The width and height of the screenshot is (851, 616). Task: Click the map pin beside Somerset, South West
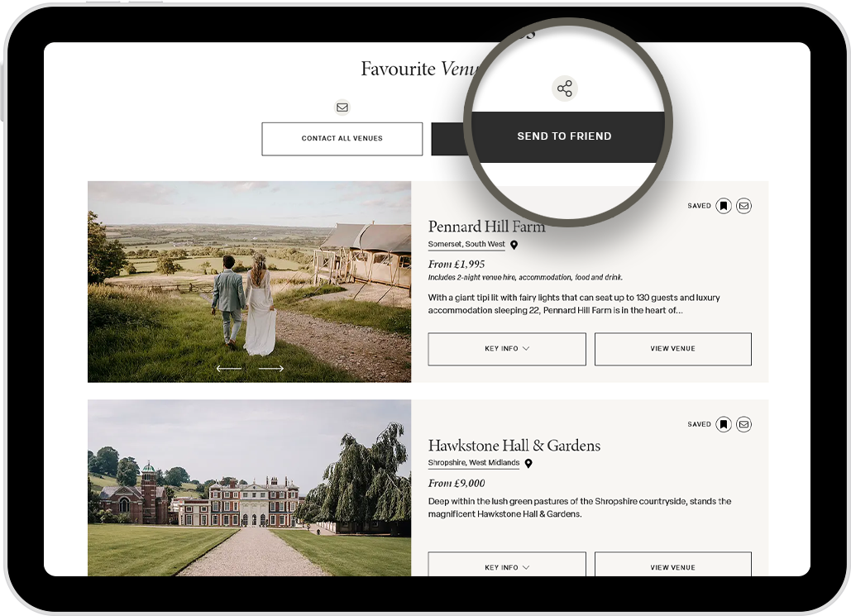(514, 245)
